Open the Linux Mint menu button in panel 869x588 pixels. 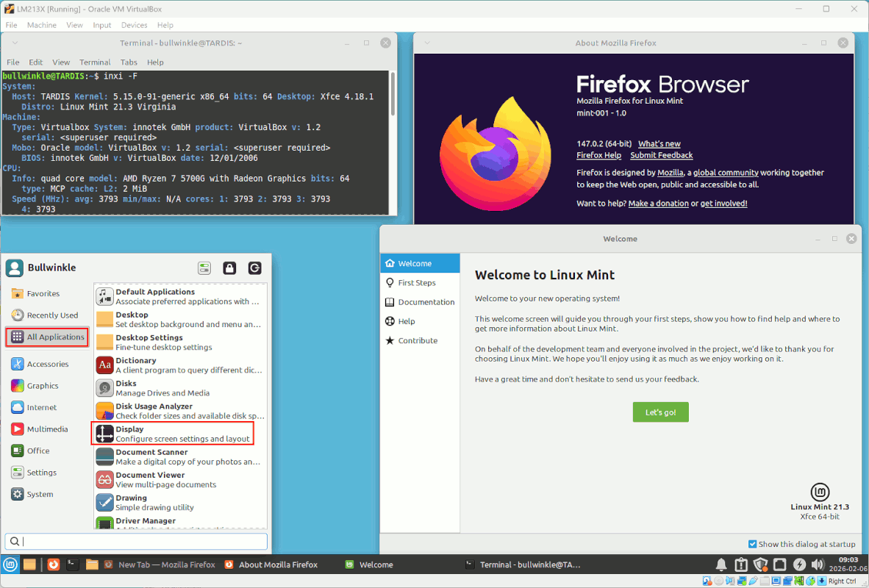coord(10,564)
